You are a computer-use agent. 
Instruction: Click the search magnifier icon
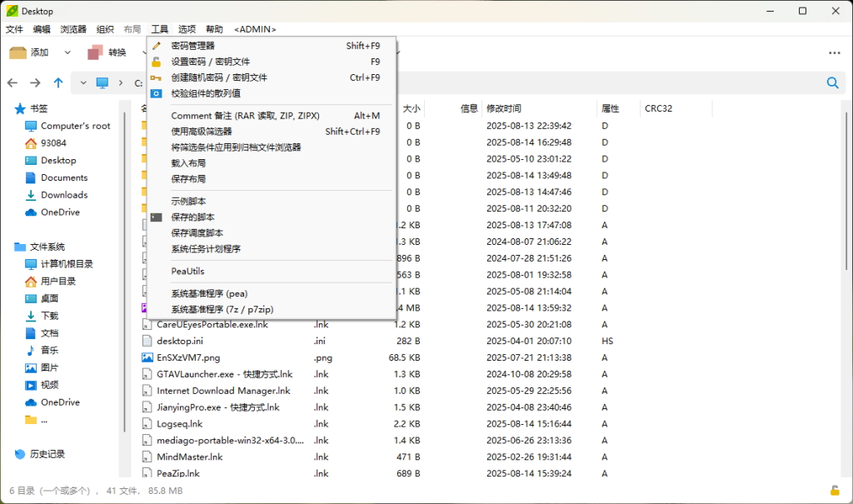pyautogui.click(x=832, y=82)
